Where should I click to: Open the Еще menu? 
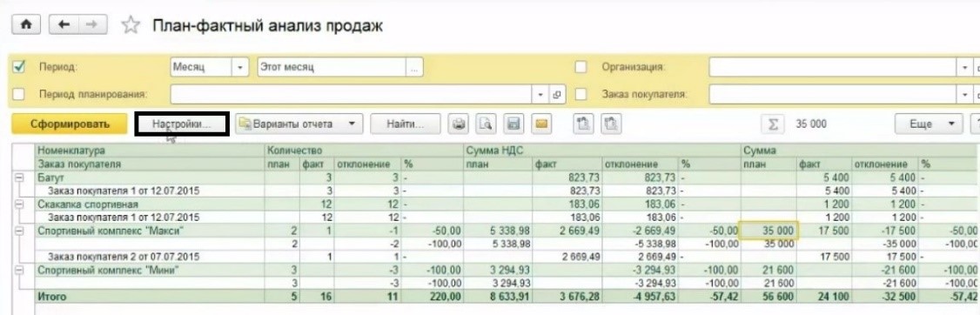pyautogui.click(x=929, y=124)
